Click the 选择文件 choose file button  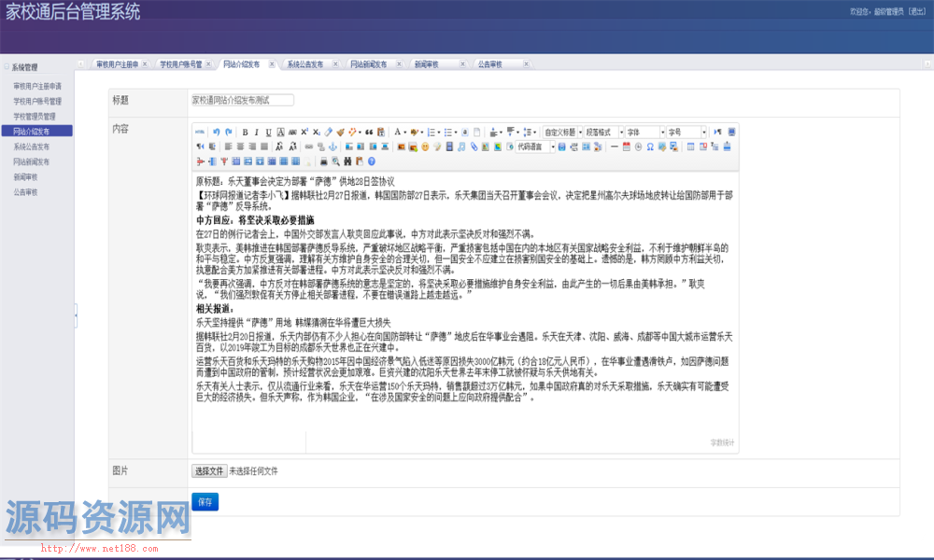pyautogui.click(x=209, y=470)
